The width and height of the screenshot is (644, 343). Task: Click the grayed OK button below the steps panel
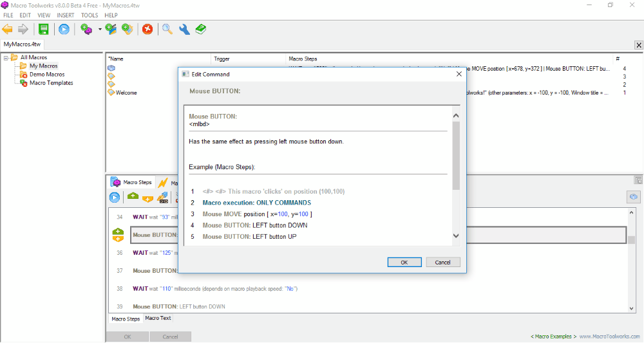(x=128, y=337)
